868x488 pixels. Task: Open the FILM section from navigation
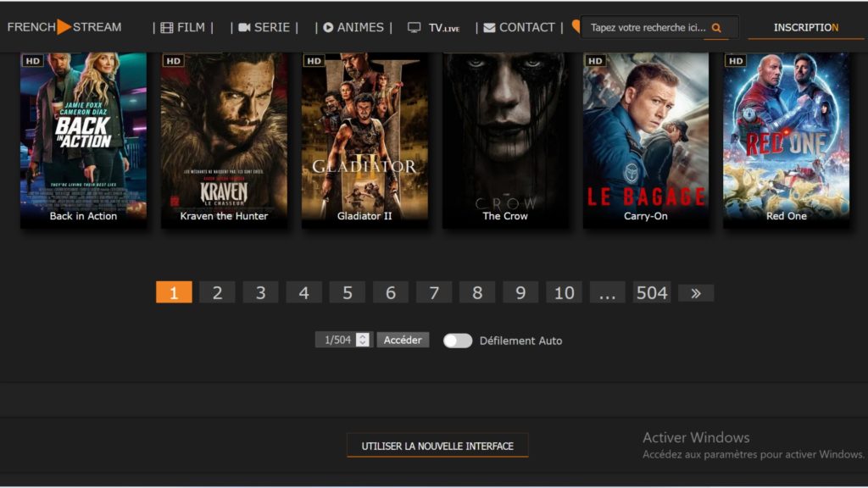pos(182,27)
